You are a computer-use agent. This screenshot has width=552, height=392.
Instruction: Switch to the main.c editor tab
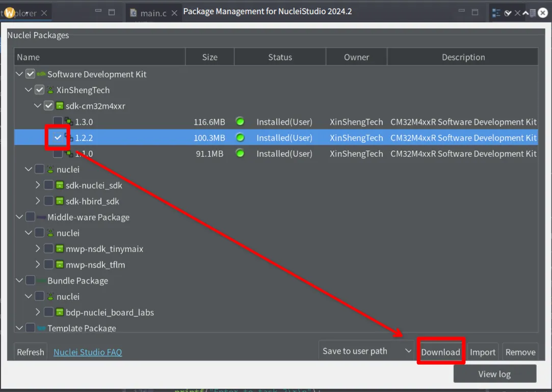(x=153, y=13)
